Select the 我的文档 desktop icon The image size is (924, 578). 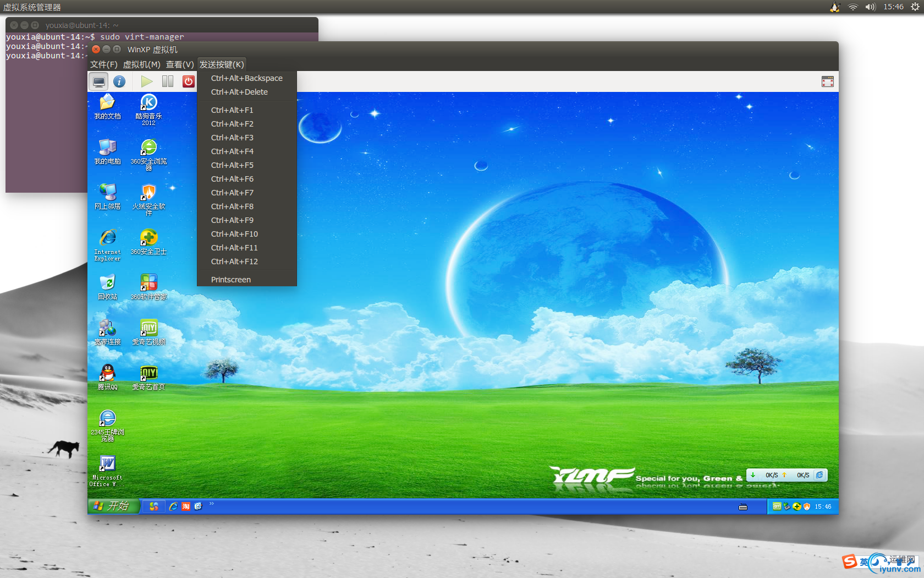[107, 107]
